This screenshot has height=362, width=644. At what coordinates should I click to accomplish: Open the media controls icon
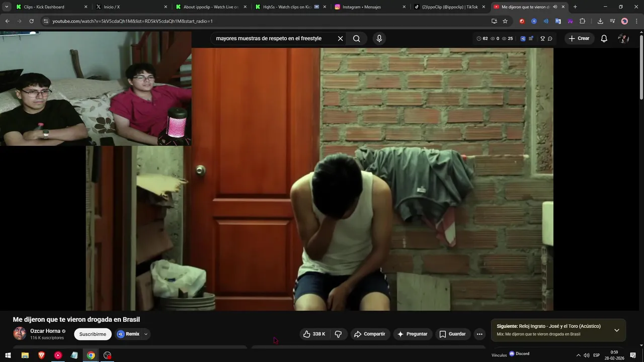[x=612, y=21]
